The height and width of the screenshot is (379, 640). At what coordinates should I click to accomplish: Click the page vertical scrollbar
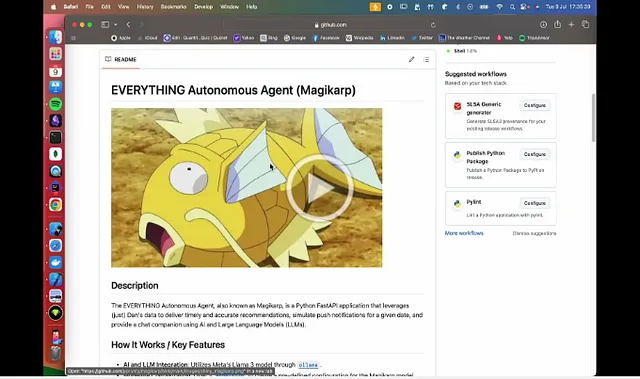(593, 118)
